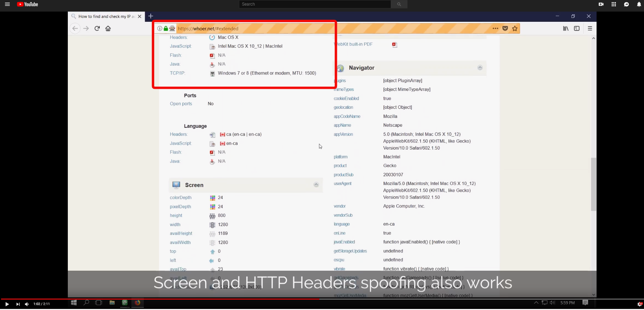Viewport: 644px width, 310px height.
Task: Click the browser back arrow
Action: click(75, 28)
